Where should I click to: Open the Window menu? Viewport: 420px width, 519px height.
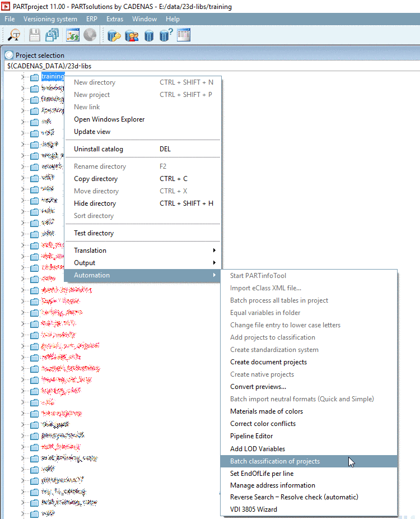coord(144,19)
